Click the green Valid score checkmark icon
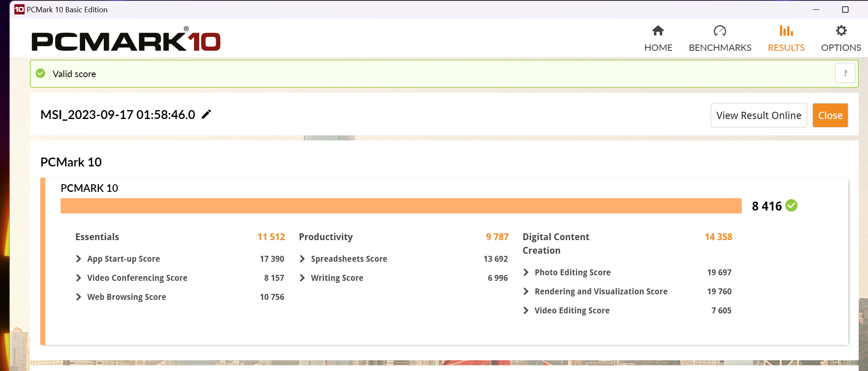The width and height of the screenshot is (868, 371). tap(41, 74)
